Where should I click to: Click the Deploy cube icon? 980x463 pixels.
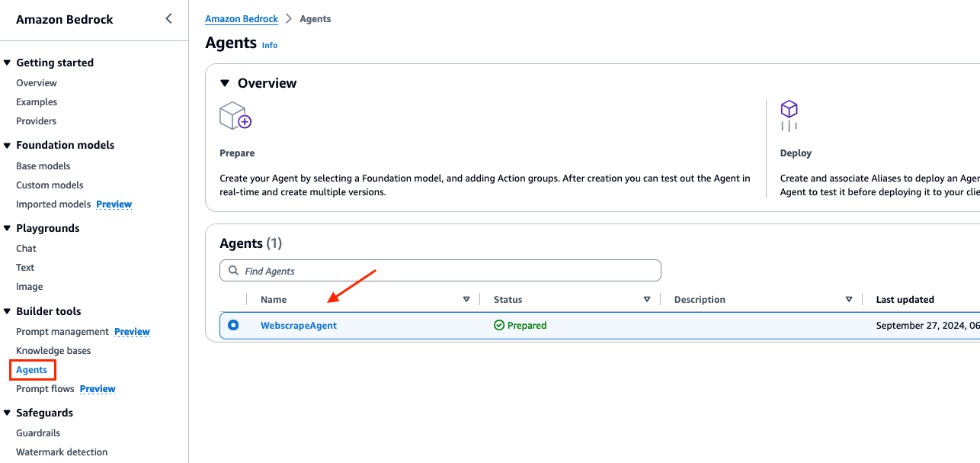(789, 116)
